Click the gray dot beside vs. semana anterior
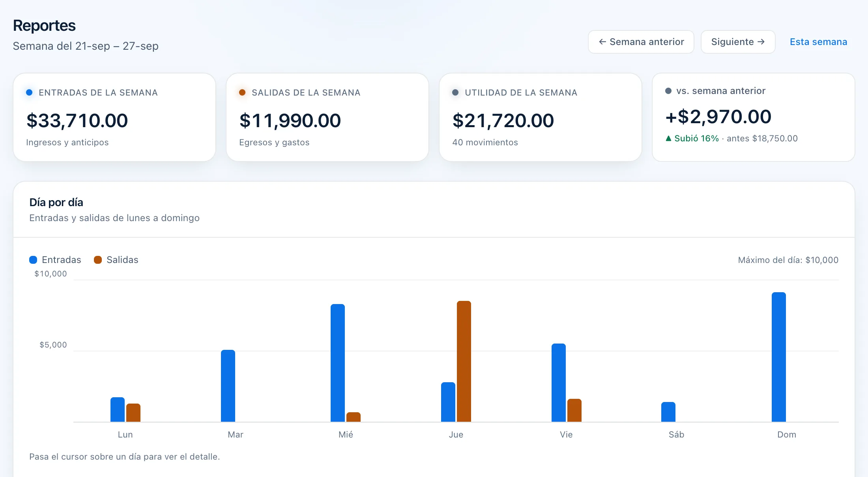Viewport: 868px width, 477px height. tap(668, 91)
